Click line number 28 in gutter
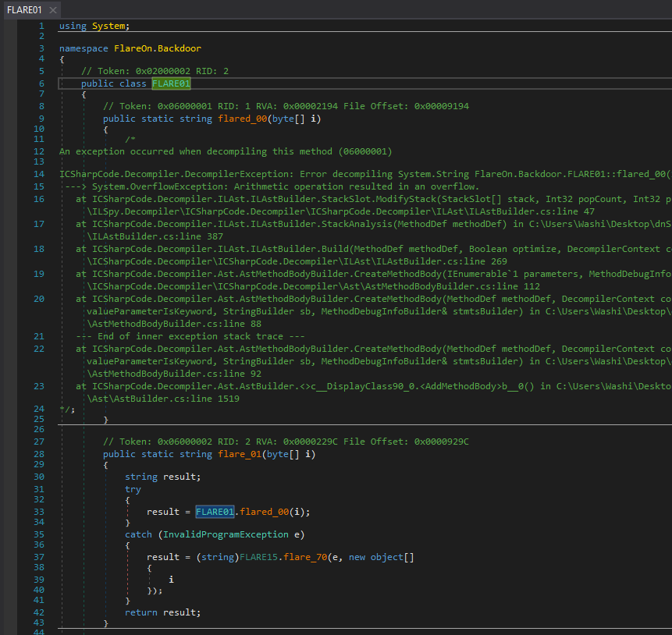The image size is (672, 635). [x=39, y=454]
